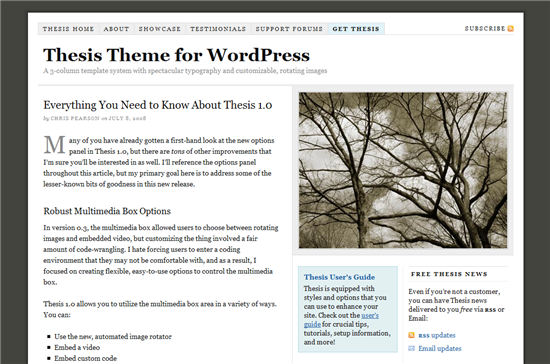Click the envelope icon next to Email updates
The image size is (550, 364).
pyautogui.click(x=411, y=348)
